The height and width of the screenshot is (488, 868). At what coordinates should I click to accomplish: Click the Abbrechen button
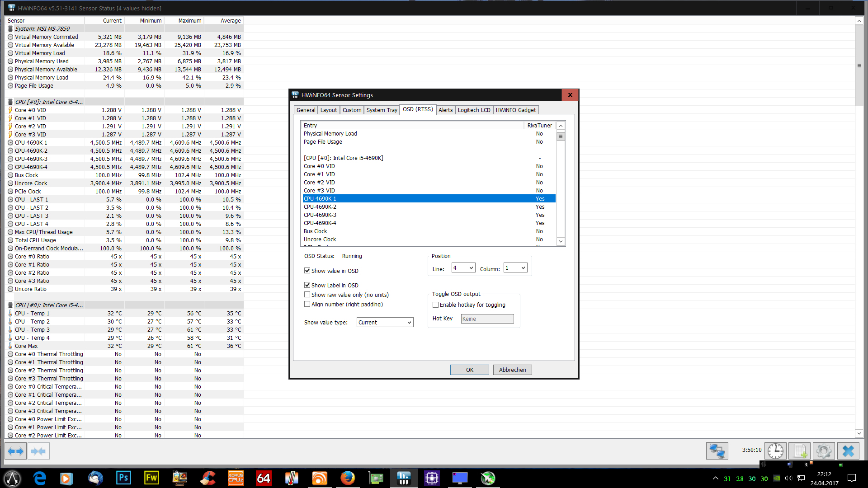512,370
